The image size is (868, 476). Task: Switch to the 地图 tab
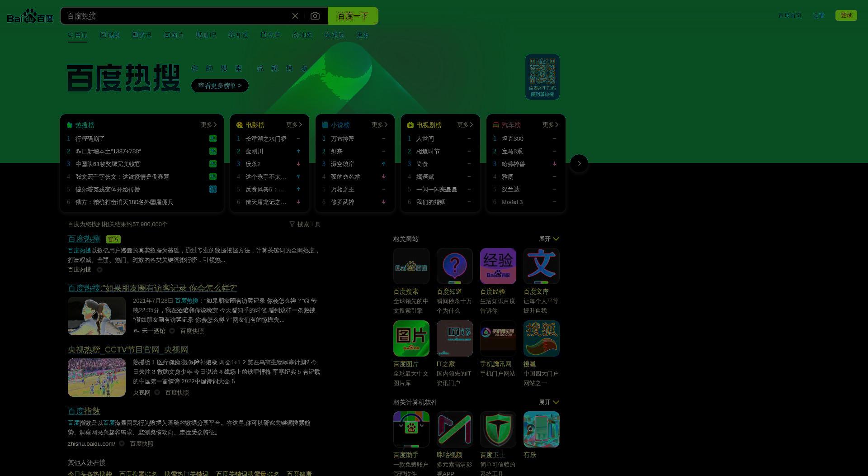tap(302, 35)
